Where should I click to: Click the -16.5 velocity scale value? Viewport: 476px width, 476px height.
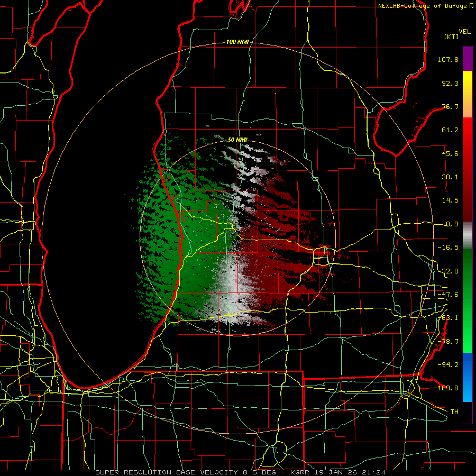[448, 248]
